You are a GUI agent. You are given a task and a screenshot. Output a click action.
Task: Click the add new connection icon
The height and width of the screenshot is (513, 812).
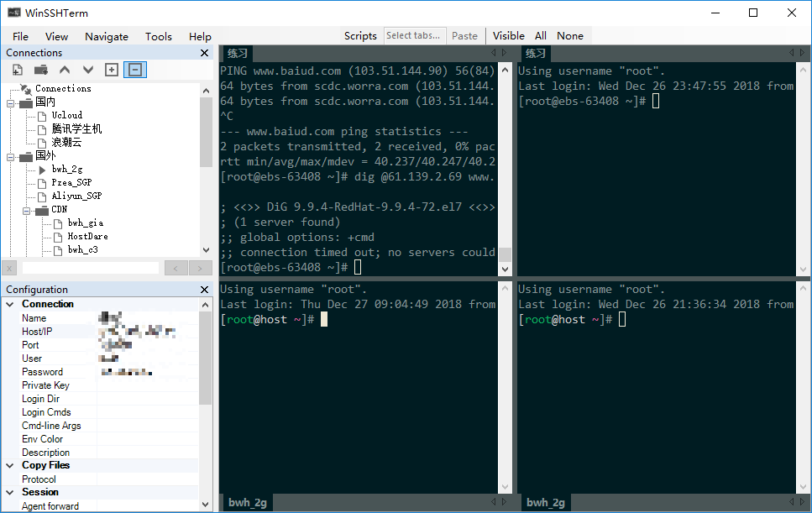18,70
